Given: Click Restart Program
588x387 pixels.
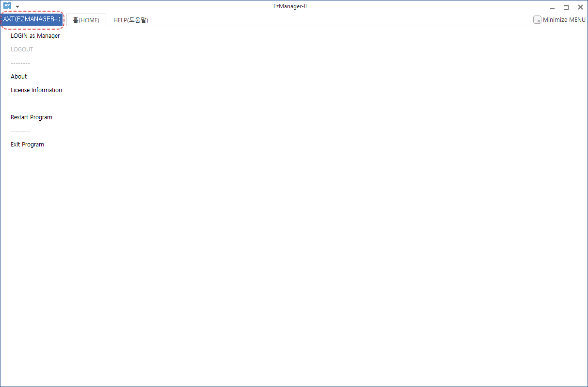Looking at the screenshot, I should pos(32,117).
